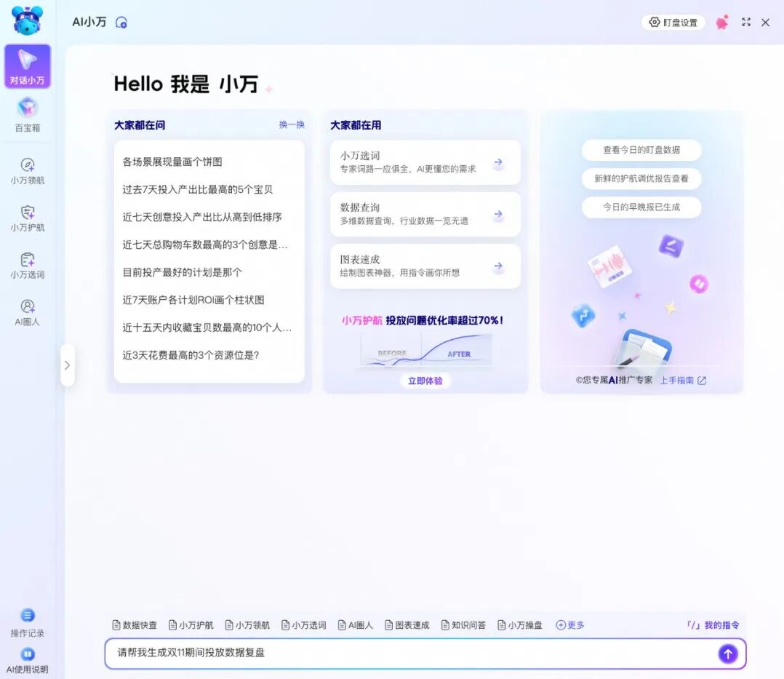Open 我的指令 custom commands
Screen dimensions: 784x679
pyautogui.click(x=713, y=625)
